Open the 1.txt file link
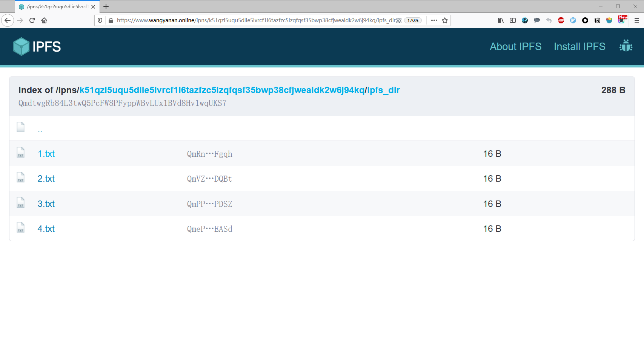The width and height of the screenshot is (644, 355). coord(46,154)
